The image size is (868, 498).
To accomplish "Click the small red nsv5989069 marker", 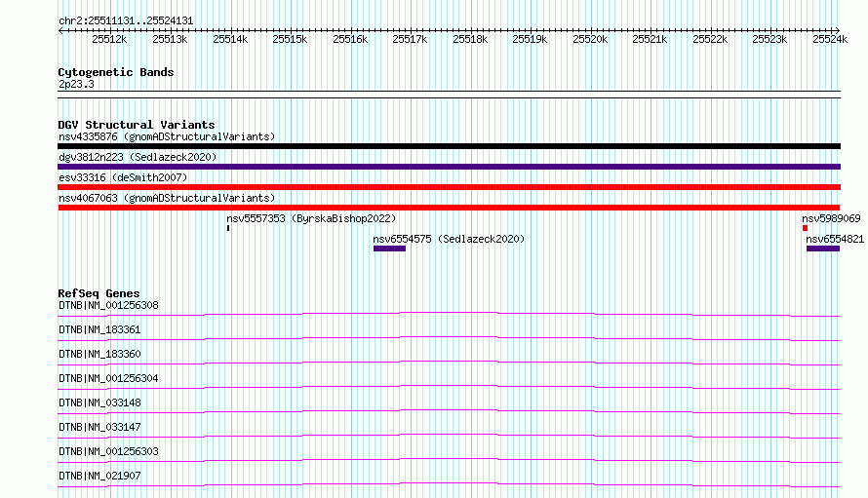I will click(805, 228).
